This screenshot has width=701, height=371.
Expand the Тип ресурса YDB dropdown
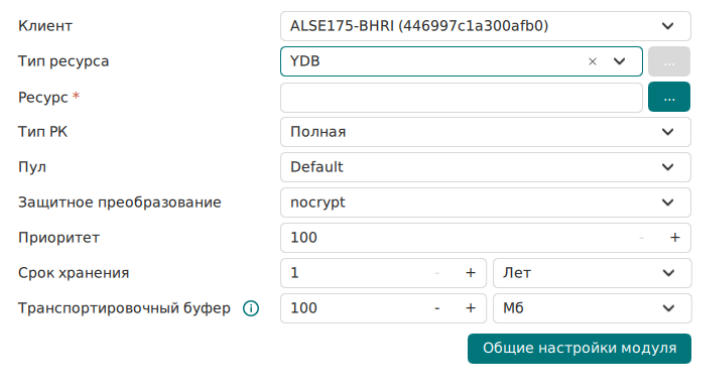point(619,61)
